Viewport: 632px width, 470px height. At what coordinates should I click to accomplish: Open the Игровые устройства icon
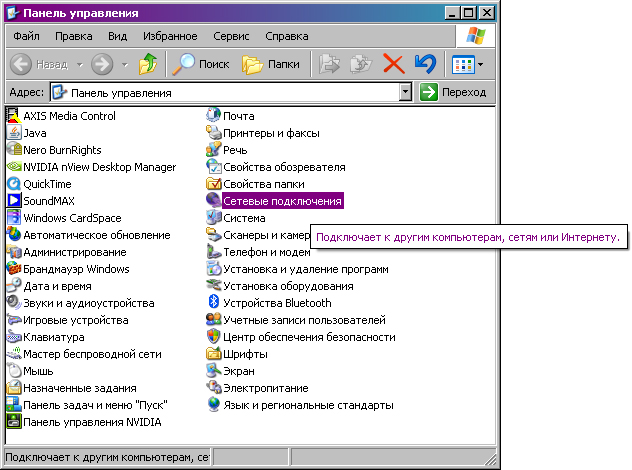click(x=14, y=320)
